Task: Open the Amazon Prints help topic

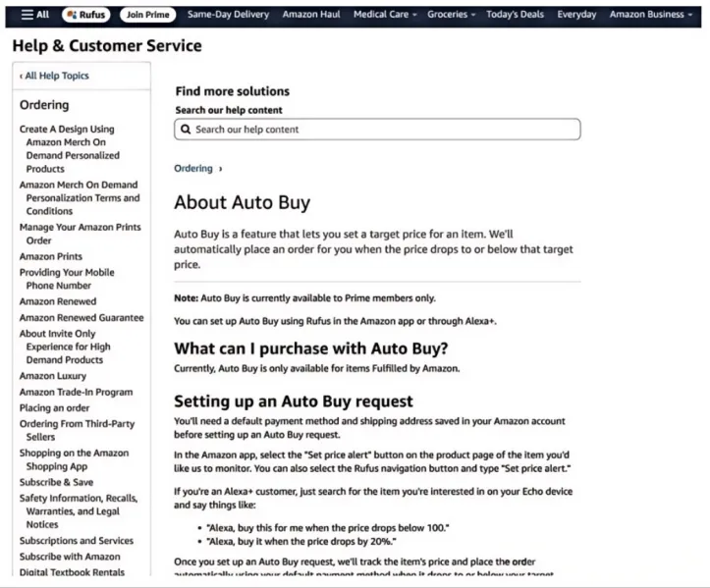Action: tap(51, 256)
